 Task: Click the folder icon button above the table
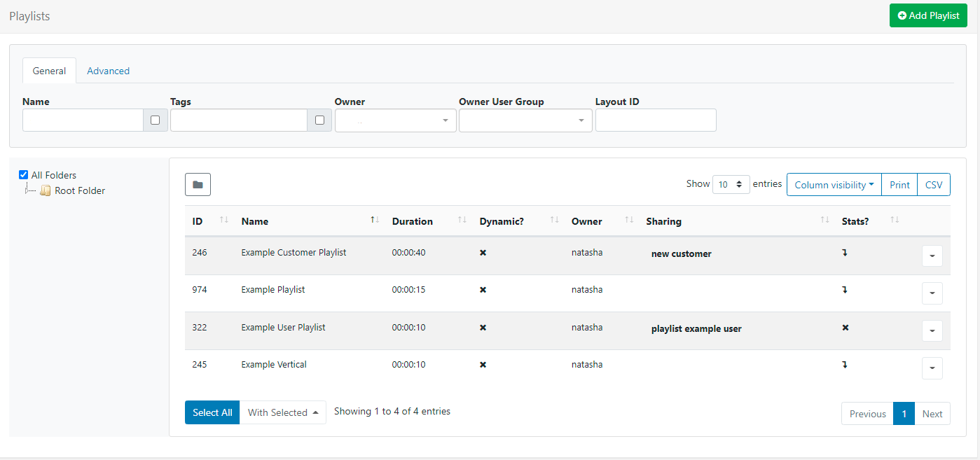[198, 185]
